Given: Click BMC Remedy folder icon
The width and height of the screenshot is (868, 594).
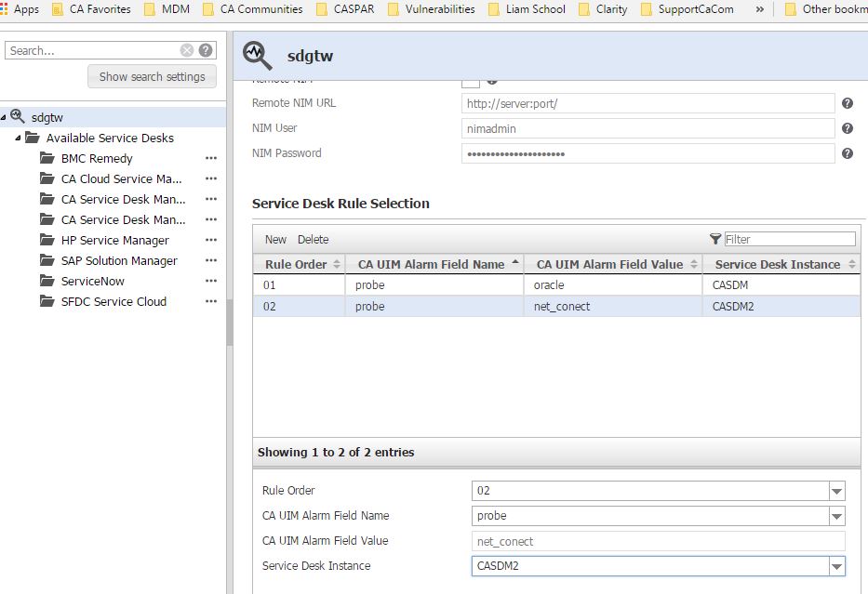Looking at the screenshot, I should pyautogui.click(x=47, y=158).
